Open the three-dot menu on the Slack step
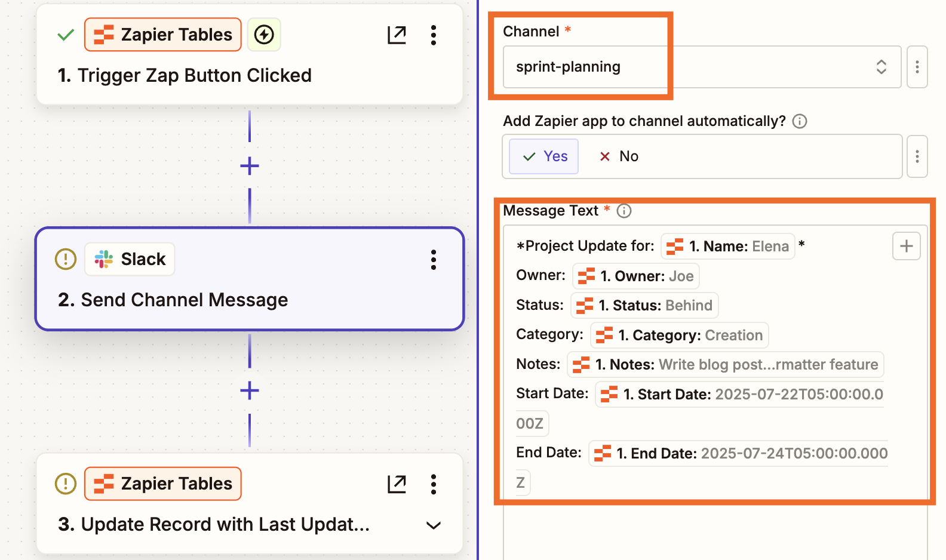Screen dimensions: 946x560 [434, 259]
